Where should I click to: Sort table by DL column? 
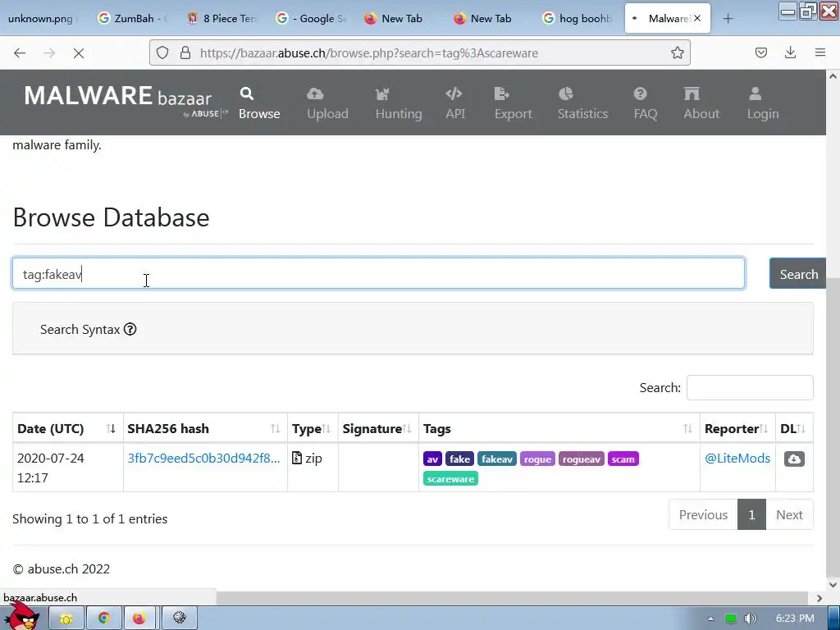pos(794,428)
